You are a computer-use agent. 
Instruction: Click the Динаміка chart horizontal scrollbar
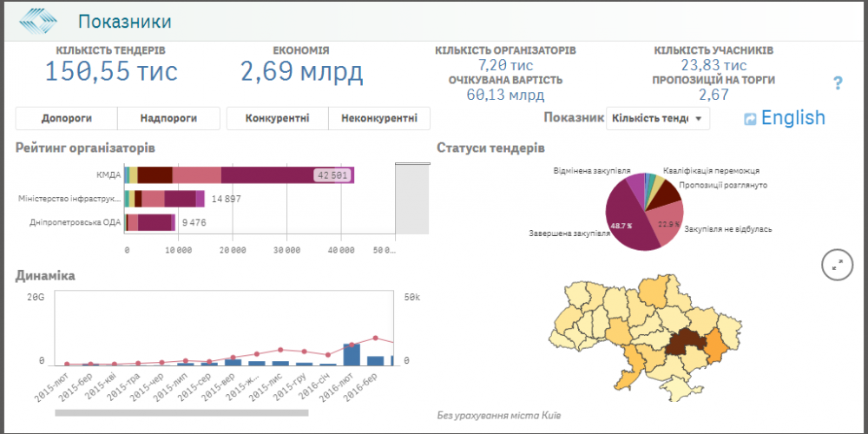click(181, 413)
